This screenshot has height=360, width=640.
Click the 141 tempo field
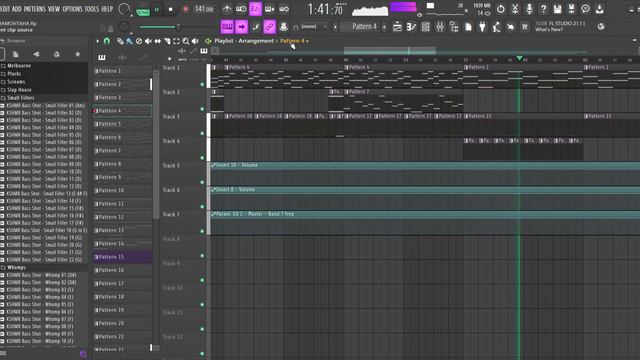(x=204, y=9)
